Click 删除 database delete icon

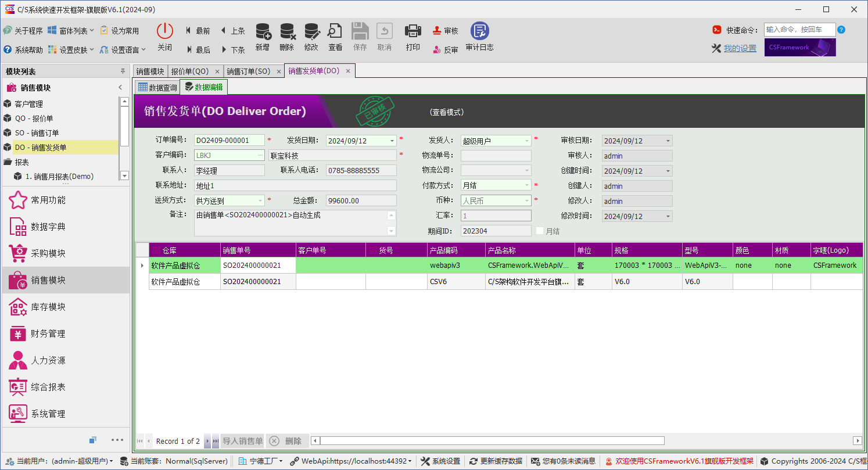pyautogui.click(x=287, y=31)
